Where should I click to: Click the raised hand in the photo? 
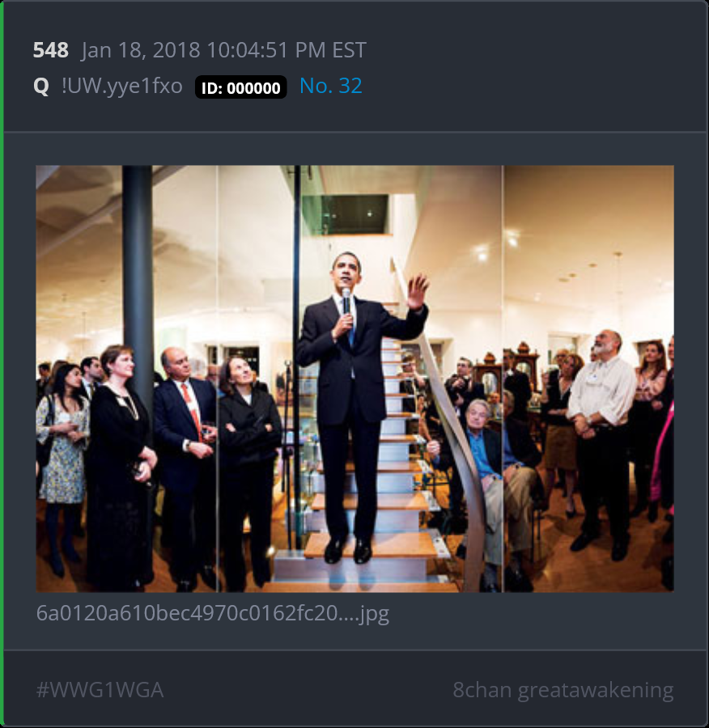click(x=418, y=291)
